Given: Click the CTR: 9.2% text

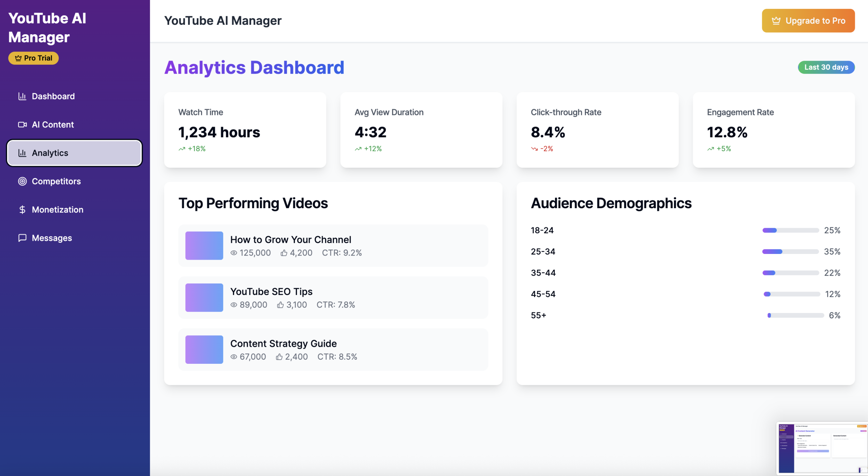Looking at the screenshot, I should click(x=342, y=253).
